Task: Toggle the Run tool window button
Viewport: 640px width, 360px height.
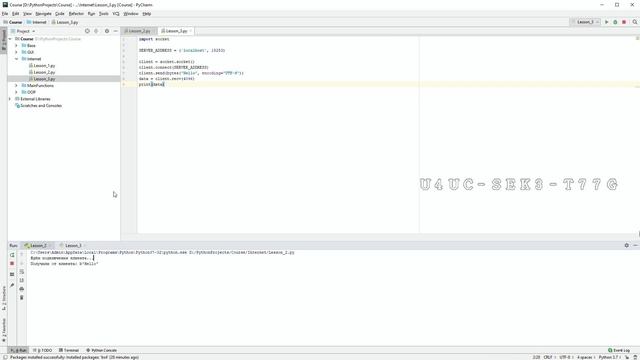Action: [19, 350]
